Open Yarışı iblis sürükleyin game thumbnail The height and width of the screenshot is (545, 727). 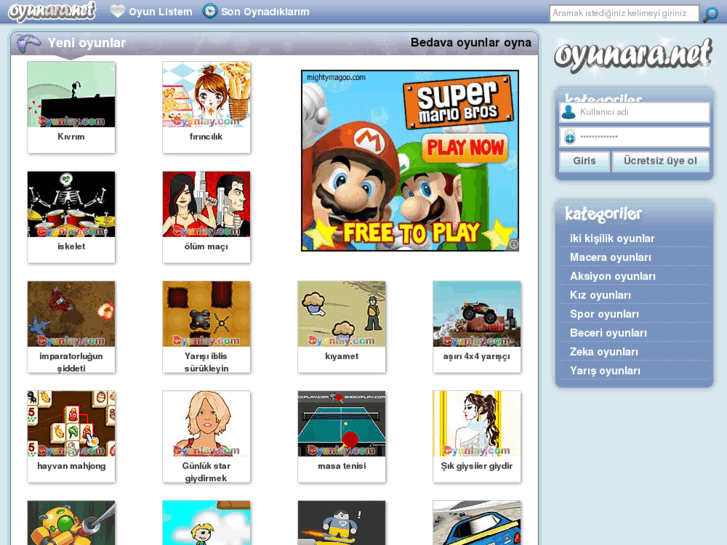[x=206, y=314]
